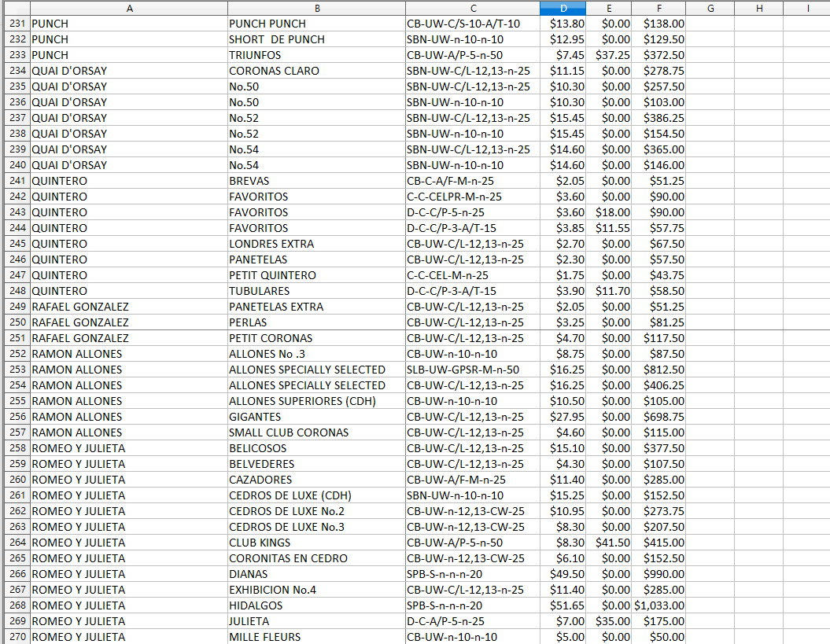Image resolution: width=830 pixels, height=644 pixels.
Task: Click cell 'ALLONES No .3'
Action: coord(316,354)
